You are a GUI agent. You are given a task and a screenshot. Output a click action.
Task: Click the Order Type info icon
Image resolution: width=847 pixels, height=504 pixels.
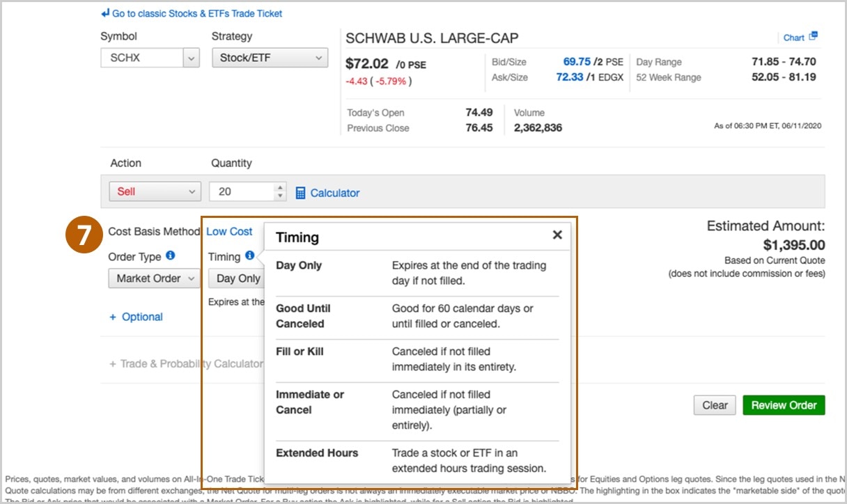[x=170, y=256]
